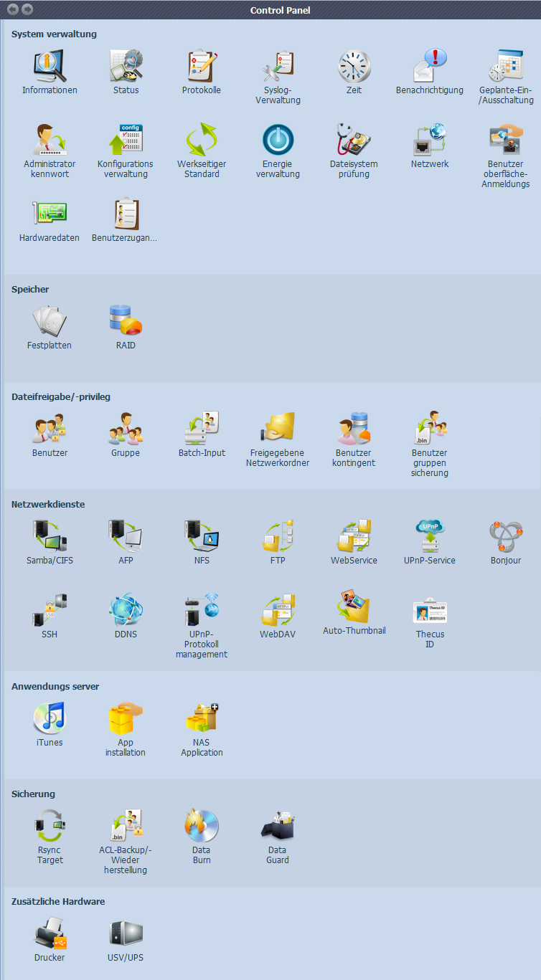Screen dimensions: 541x980
Task: Open WebDAV icon
Action: point(278,611)
